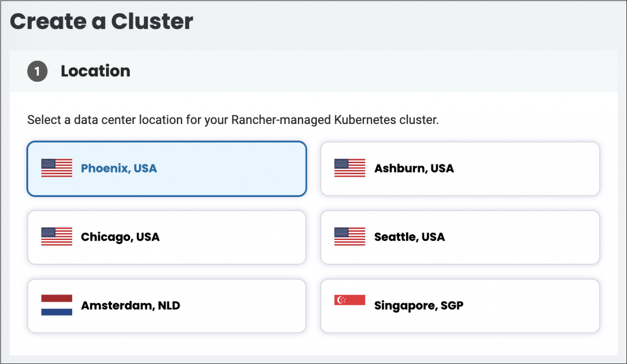Choose the Amsterdam, NLD location card
Image resolution: width=627 pixels, height=364 pixels.
[167, 306]
